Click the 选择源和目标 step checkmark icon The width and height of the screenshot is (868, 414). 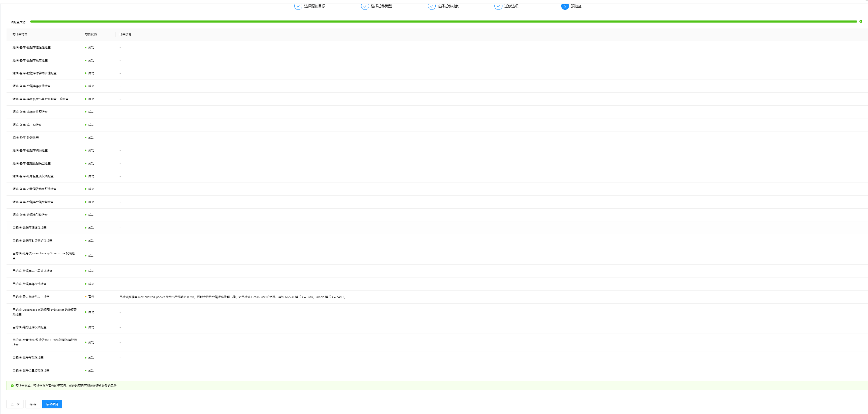298,6
